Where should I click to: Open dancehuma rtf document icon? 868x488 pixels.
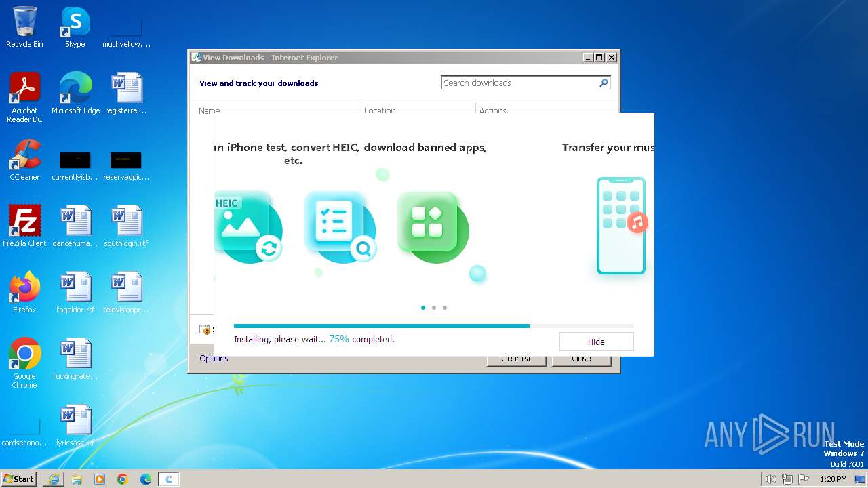pyautogui.click(x=75, y=226)
